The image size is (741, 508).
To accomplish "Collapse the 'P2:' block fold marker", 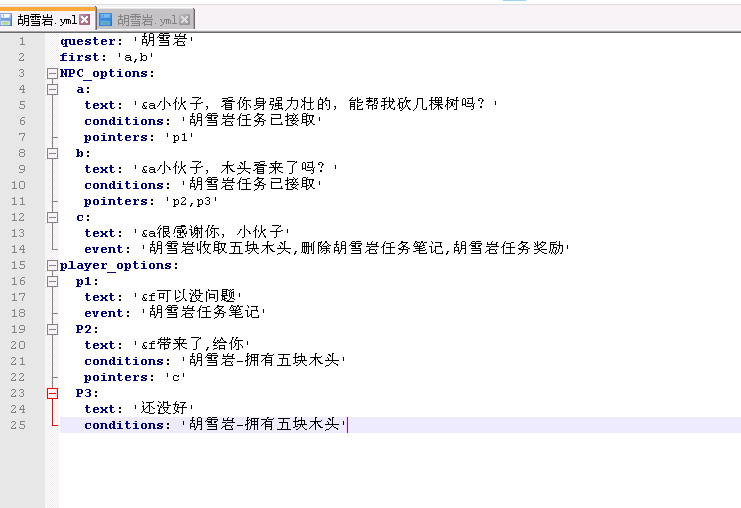I will tap(52, 329).
